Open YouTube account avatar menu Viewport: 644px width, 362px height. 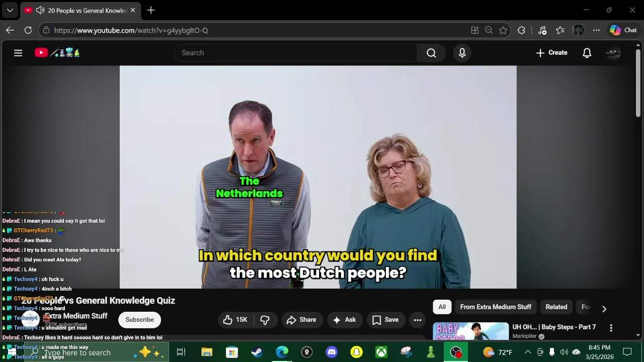pyautogui.click(x=613, y=53)
